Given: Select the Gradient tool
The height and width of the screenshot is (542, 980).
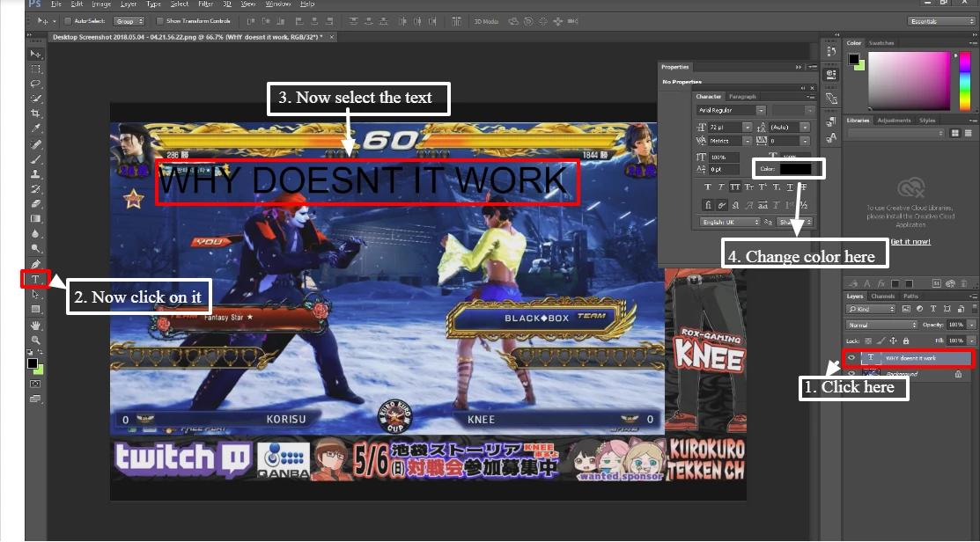Looking at the screenshot, I should 35,219.
